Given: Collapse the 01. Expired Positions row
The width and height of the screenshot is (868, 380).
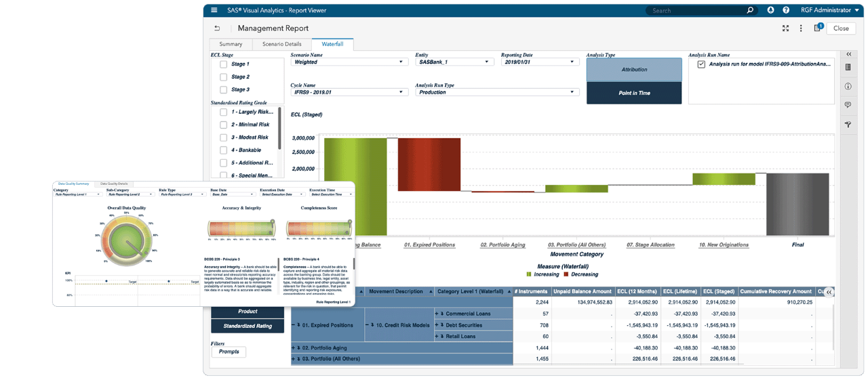Looking at the screenshot, I should [294, 325].
